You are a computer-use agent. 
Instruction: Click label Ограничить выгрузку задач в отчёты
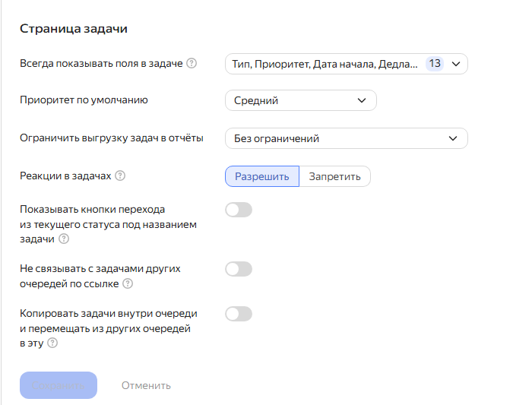pos(112,138)
